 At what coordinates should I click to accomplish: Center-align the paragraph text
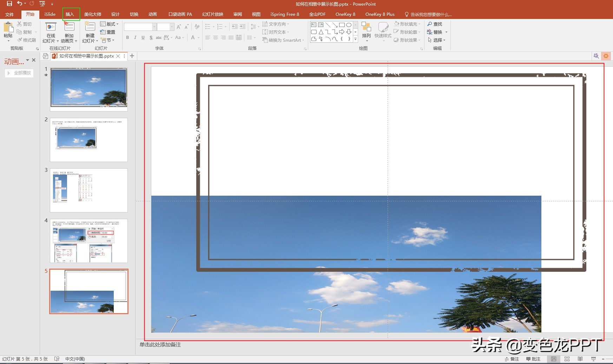pos(216,38)
